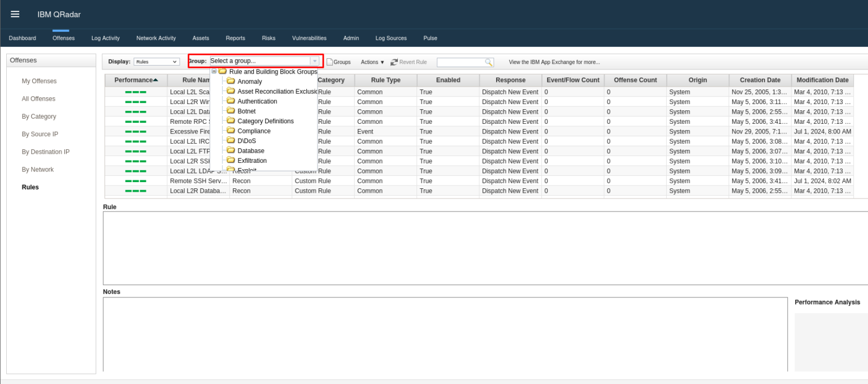Toggle the Group dropdown arrow

click(315, 61)
